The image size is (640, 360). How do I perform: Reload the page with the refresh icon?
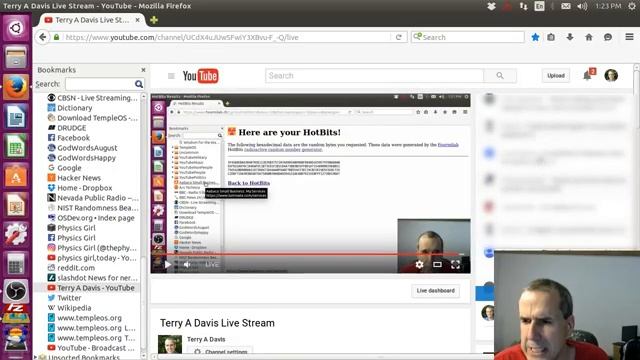click(x=399, y=37)
